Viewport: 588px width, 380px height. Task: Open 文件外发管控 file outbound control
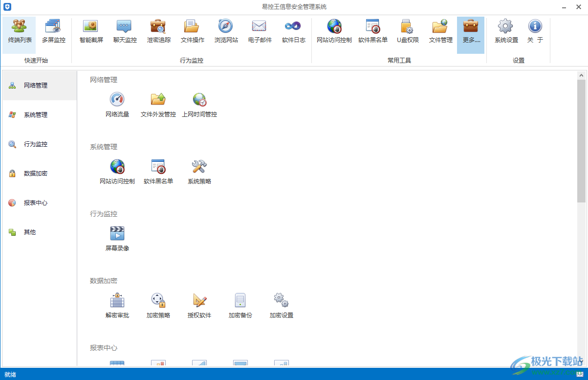(x=158, y=105)
